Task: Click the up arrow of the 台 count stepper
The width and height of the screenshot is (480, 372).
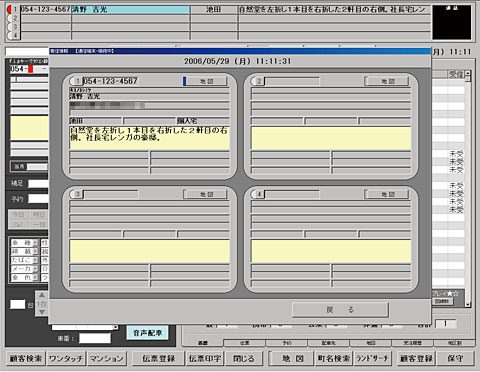Action: tap(42, 295)
